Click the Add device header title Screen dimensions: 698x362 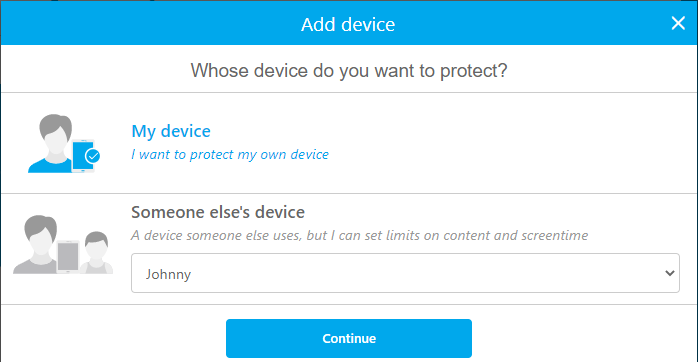(x=348, y=24)
